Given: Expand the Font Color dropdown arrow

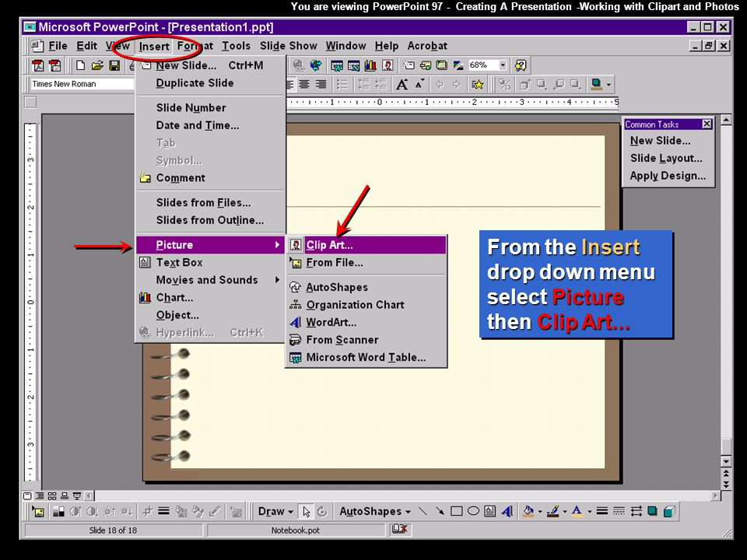Looking at the screenshot, I should pyautogui.click(x=589, y=512).
